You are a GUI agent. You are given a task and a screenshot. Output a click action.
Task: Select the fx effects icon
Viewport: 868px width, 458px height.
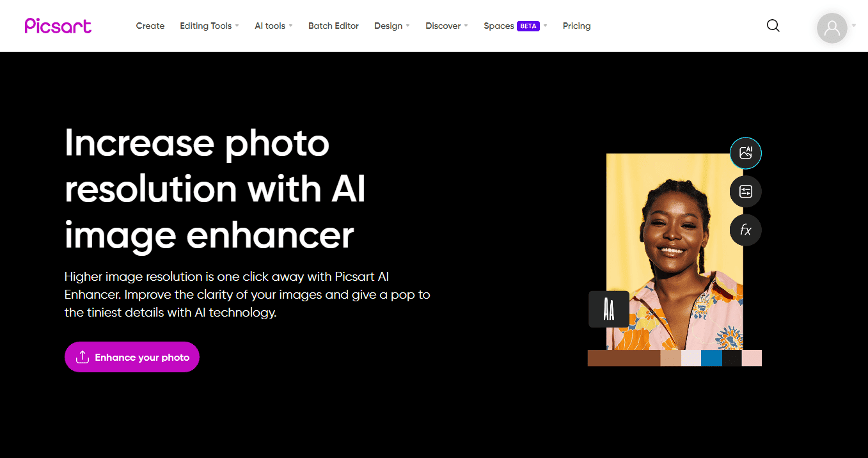pos(746,230)
